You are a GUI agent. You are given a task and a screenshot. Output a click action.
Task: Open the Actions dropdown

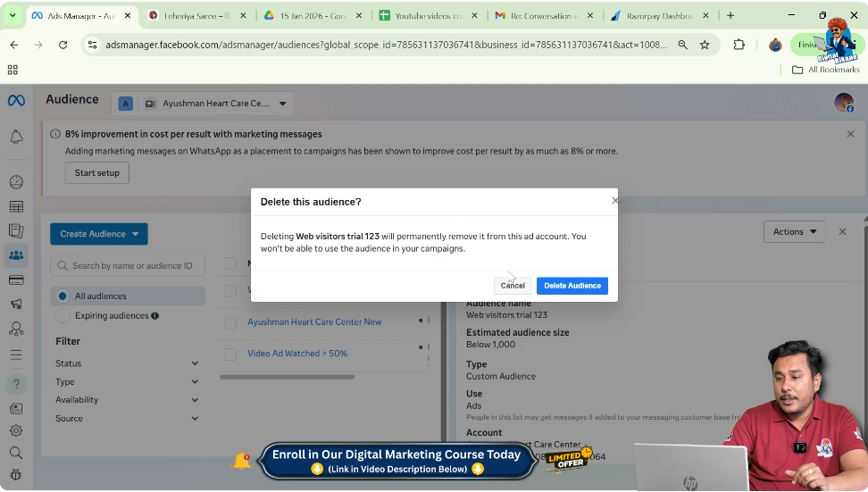pos(794,232)
